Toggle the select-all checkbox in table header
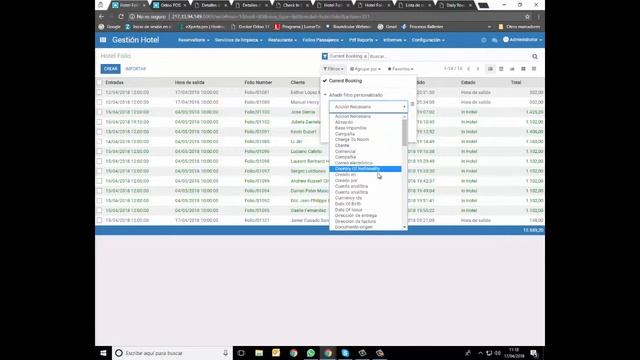The image size is (640, 360). tap(100, 82)
